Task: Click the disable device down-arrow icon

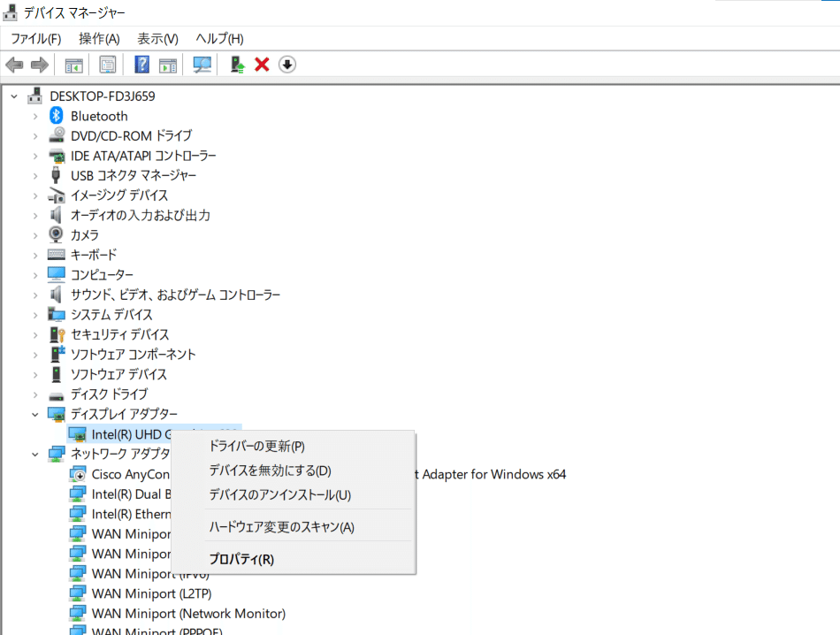Action: coord(287,65)
